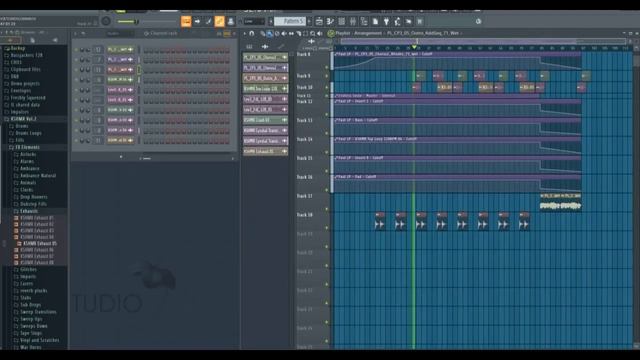Add a channel with plus button below rack
The image size is (640, 360).
121,157
